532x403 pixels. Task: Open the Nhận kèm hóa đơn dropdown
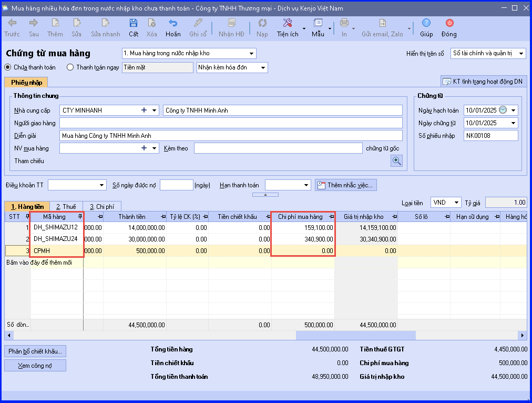click(263, 67)
